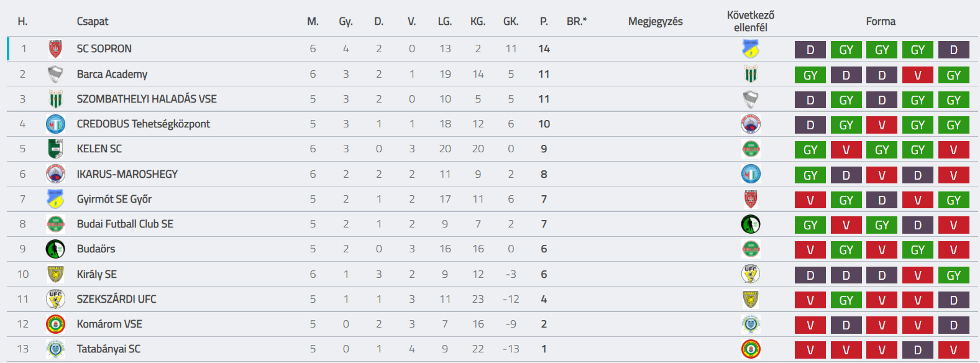The image size is (980, 363).
Task: Open the Gyirmót SE Győr team page
Action: click(x=114, y=199)
